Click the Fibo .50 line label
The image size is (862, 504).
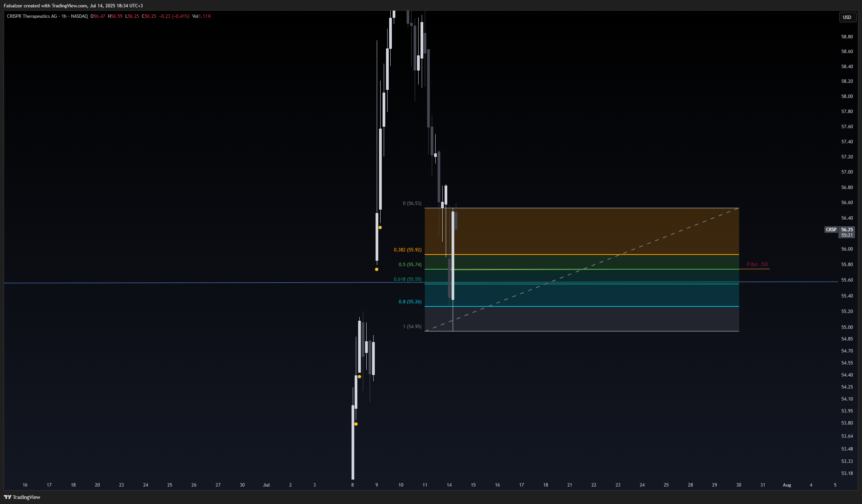(x=757, y=264)
